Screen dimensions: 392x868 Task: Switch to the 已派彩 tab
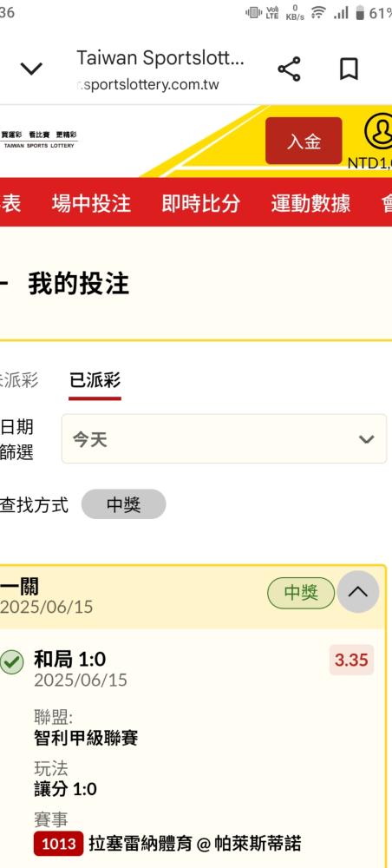click(95, 380)
